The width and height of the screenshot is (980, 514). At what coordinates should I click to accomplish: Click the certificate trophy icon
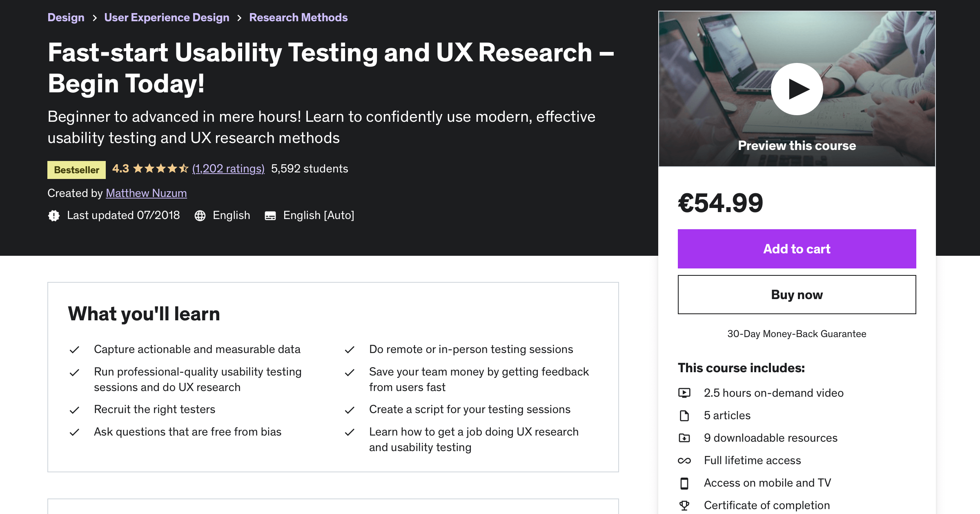point(684,505)
